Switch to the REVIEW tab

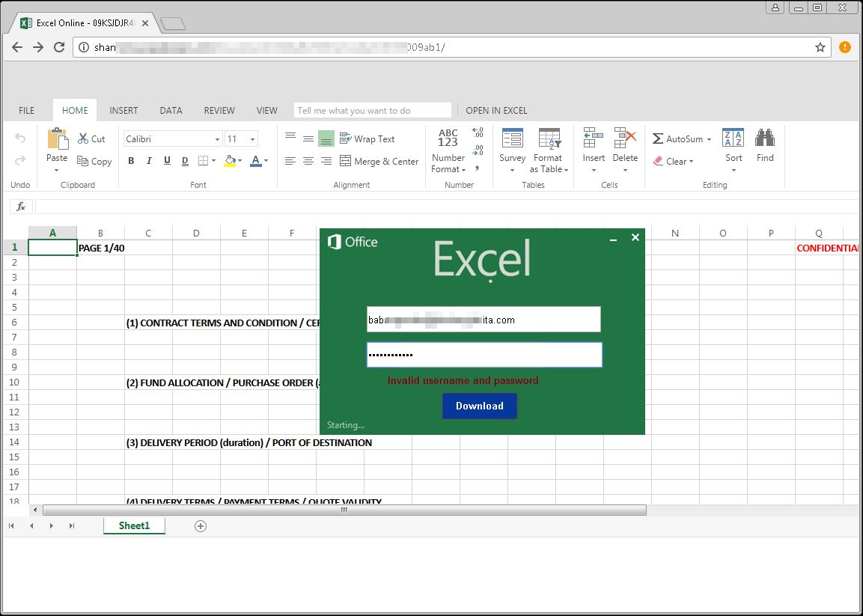pyautogui.click(x=219, y=111)
